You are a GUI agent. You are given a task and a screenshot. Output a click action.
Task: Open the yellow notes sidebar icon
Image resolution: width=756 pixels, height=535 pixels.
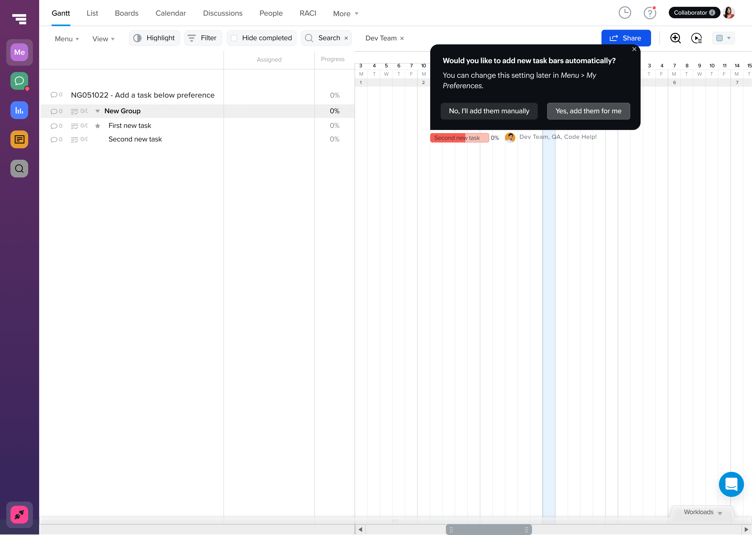[19, 139]
